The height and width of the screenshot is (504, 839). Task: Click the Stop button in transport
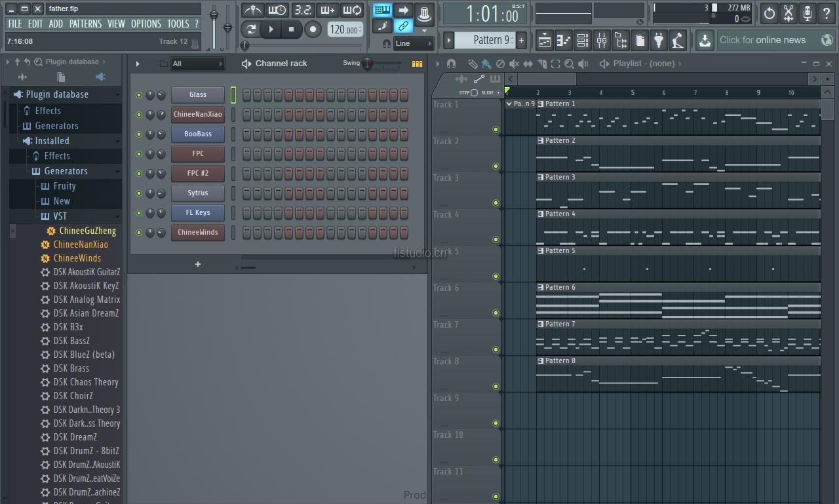point(292,29)
